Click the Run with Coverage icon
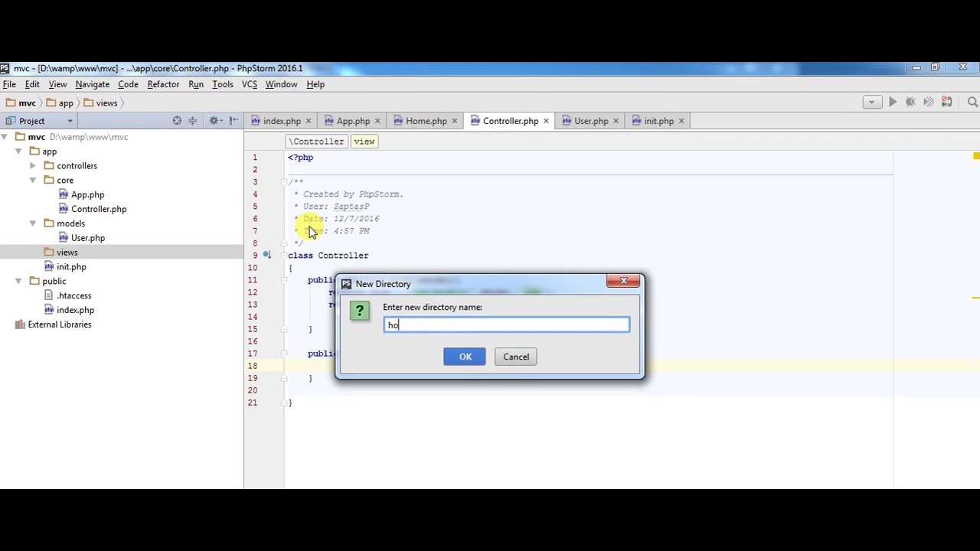The width and height of the screenshot is (980, 551). [x=929, y=102]
